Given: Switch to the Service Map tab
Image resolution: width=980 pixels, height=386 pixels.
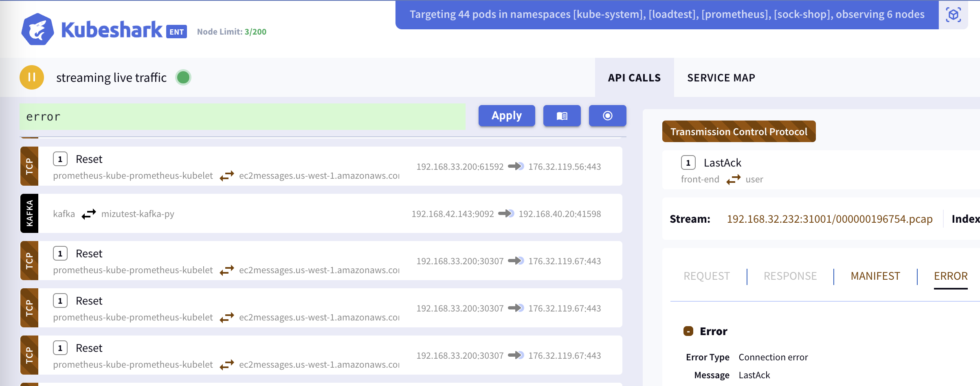Looking at the screenshot, I should pyautogui.click(x=721, y=78).
